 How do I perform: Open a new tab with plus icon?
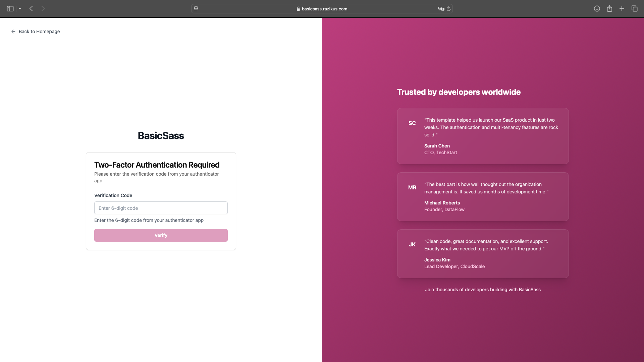tap(622, 9)
